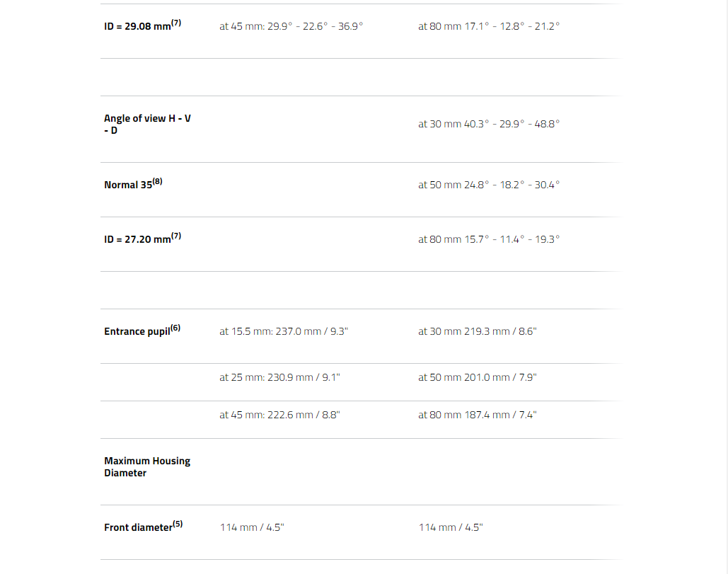Click the "at 15.5 mm: 237.0 mm" value
728x574 pixels.
click(283, 331)
